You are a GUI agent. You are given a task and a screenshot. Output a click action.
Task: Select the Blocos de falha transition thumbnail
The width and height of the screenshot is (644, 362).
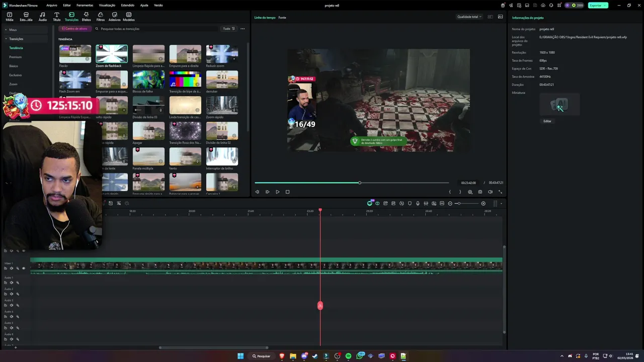148,79
